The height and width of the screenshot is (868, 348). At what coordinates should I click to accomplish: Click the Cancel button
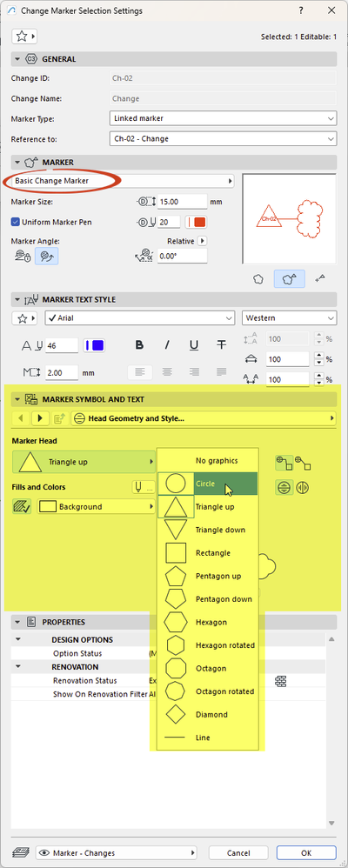[238, 853]
